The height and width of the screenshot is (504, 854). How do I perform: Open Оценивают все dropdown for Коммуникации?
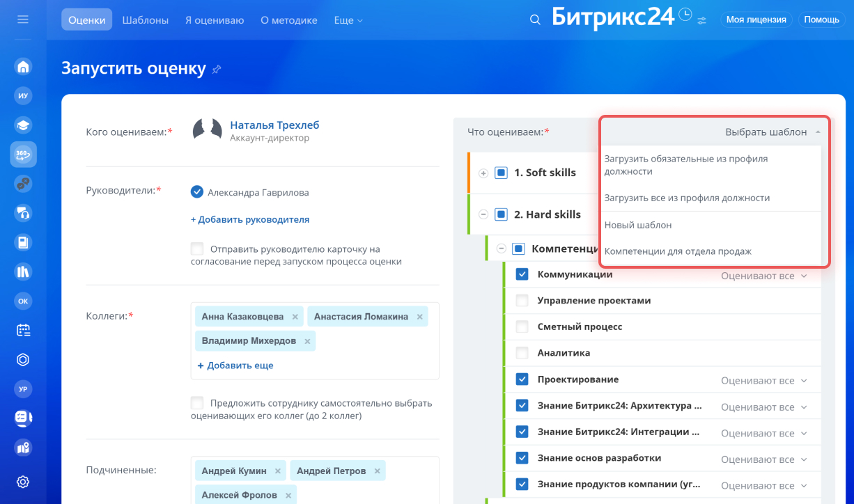coord(763,276)
